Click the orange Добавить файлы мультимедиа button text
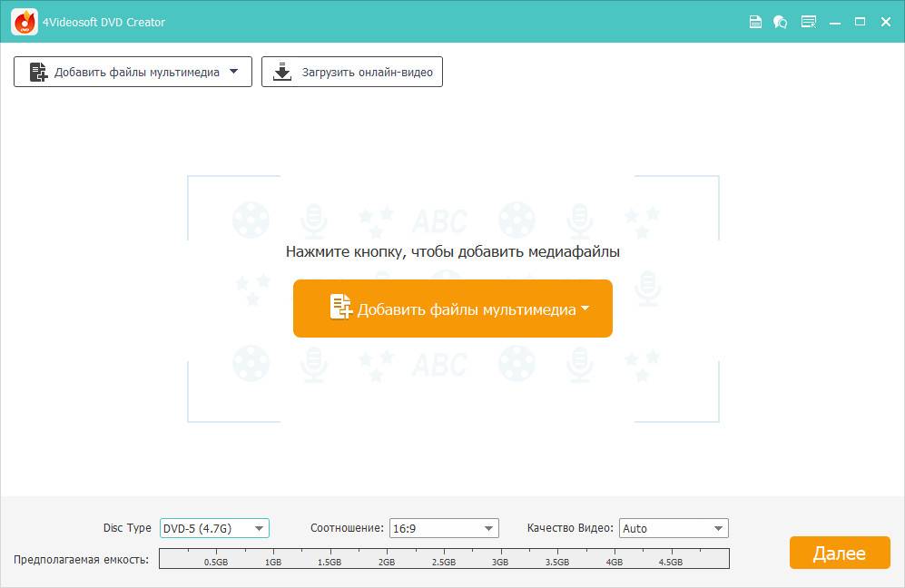Viewport: 905px width, 588px height. pyautogui.click(x=467, y=309)
